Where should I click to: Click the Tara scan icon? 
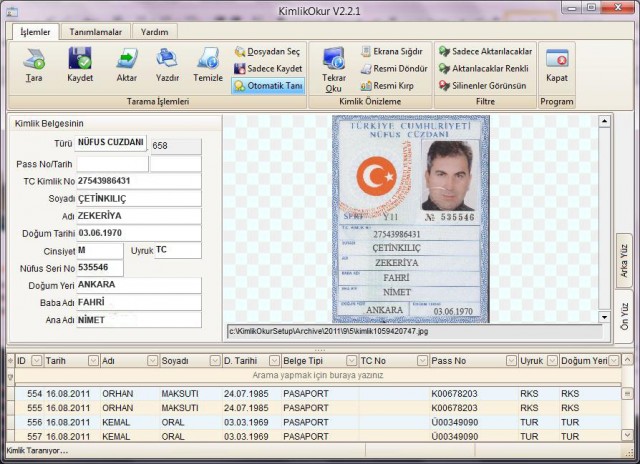click(34, 64)
